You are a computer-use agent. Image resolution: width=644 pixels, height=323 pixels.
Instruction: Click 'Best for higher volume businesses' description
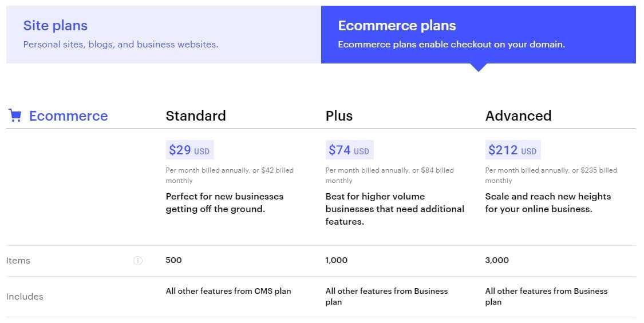click(x=394, y=209)
